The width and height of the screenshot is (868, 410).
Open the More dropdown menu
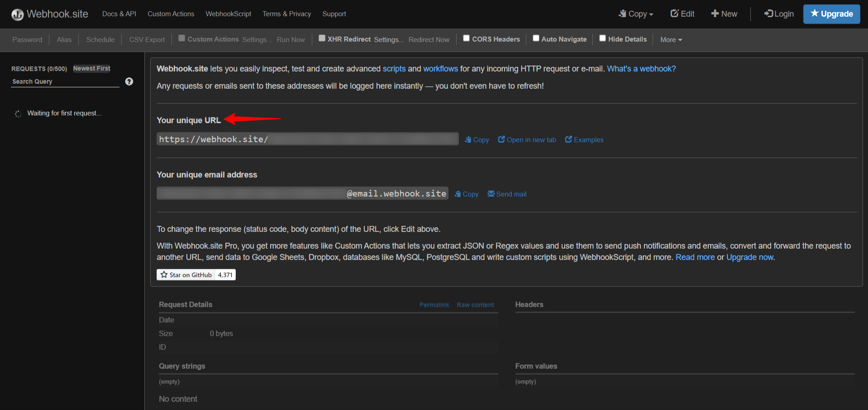pyautogui.click(x=671, y=39)
